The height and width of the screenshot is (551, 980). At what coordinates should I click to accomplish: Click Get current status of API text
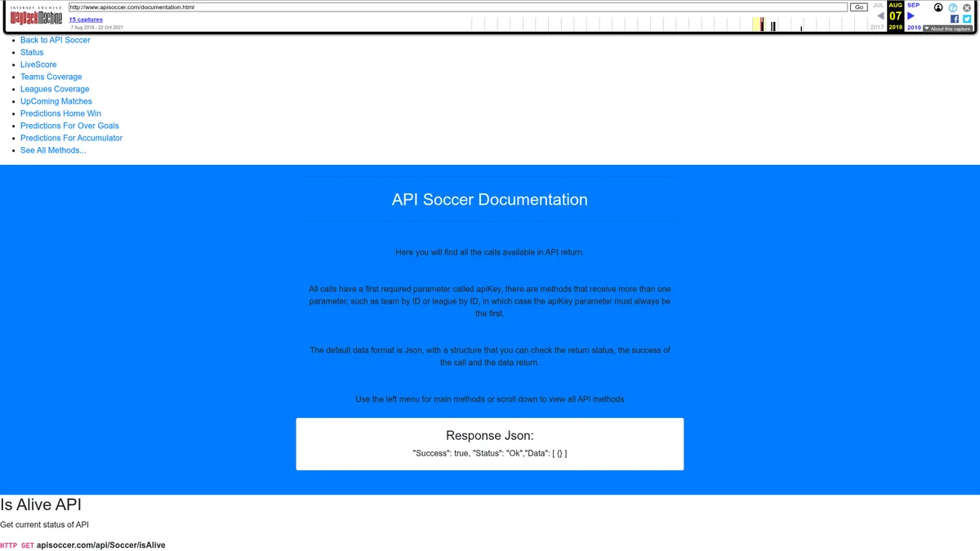[x=44, y=525]
